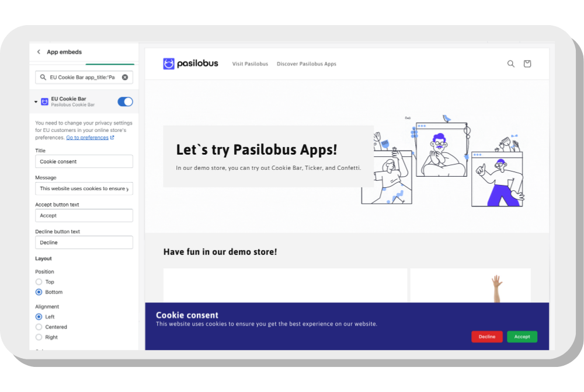This screenshot has height=392, width=584.
Task: Click the red Decline cookie button
Action: tap(486, 337)
